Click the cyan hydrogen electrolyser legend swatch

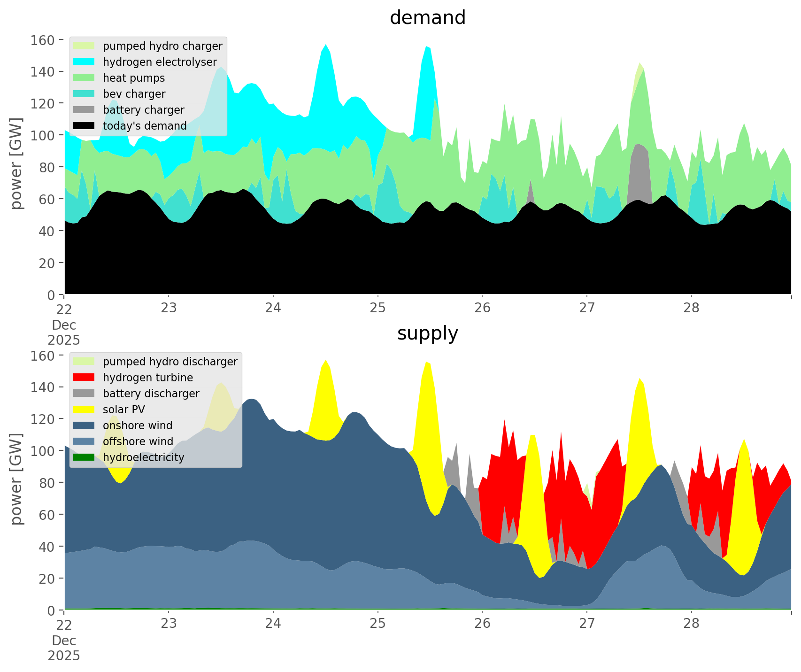[85, 62]
